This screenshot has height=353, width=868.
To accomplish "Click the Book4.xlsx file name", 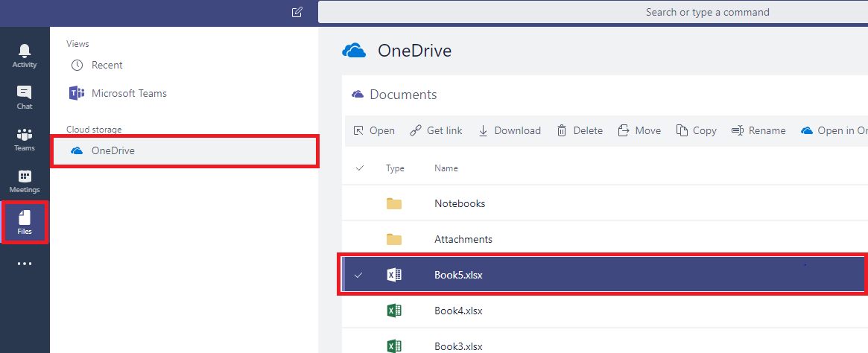I will (458, 311).
